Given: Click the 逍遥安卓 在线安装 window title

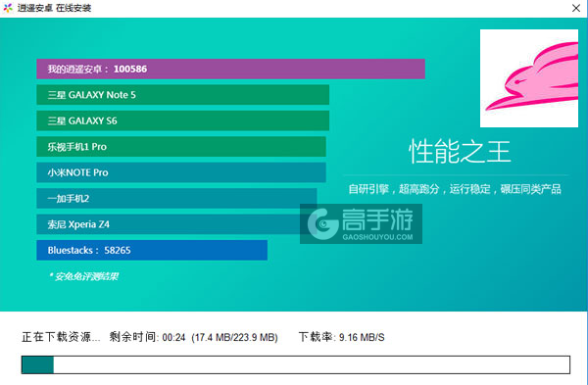Looking at the screenshot, I should [54, 8].
